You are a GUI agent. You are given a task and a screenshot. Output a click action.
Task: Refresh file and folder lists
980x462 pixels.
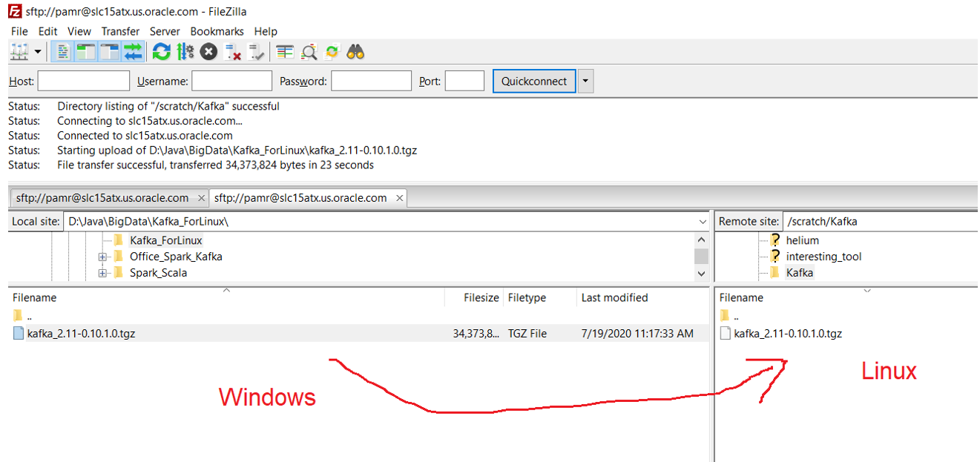click(x=161, y=52)
